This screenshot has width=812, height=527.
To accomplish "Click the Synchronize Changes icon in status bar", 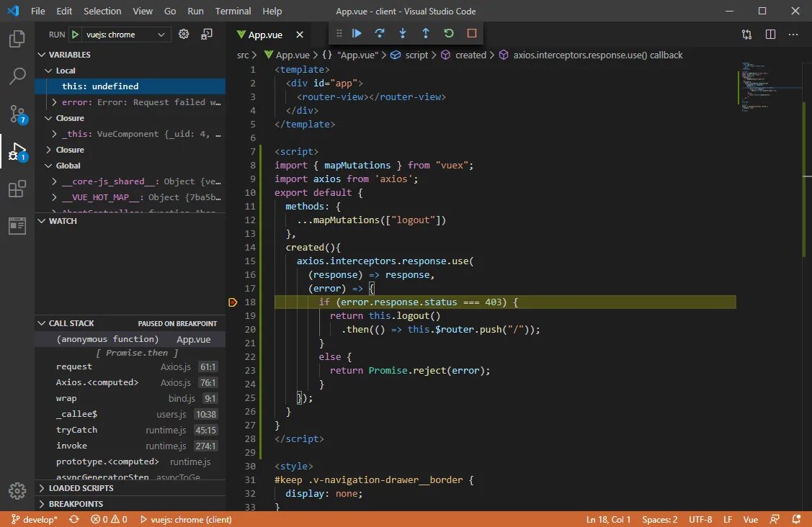I will click(x=74, y=519).
